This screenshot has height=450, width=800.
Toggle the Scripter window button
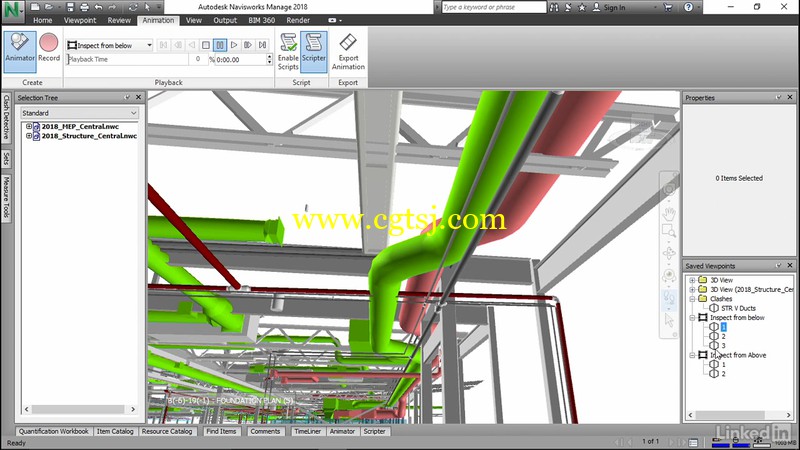(x=313, y=52)
